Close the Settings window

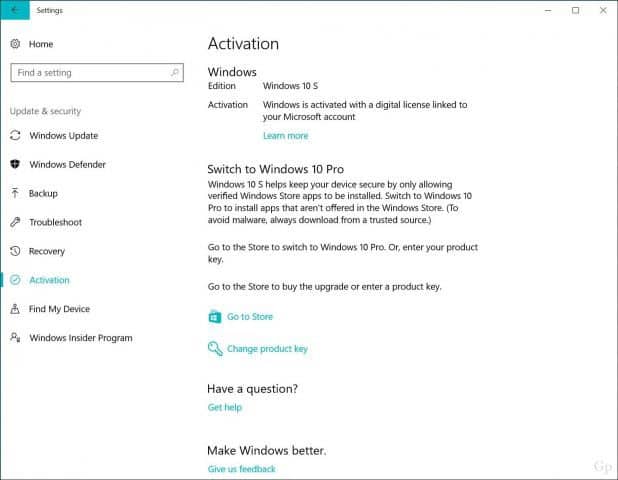(x=603, y=10)
